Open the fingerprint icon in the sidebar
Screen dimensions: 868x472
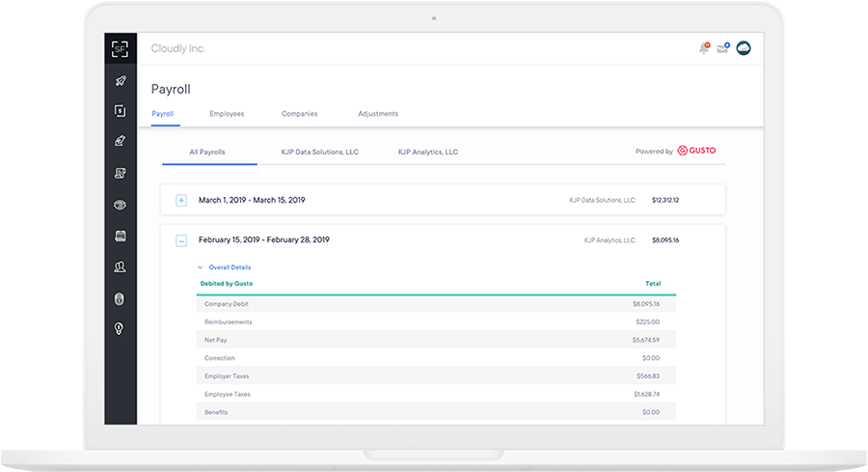click(x=120, y=298)
